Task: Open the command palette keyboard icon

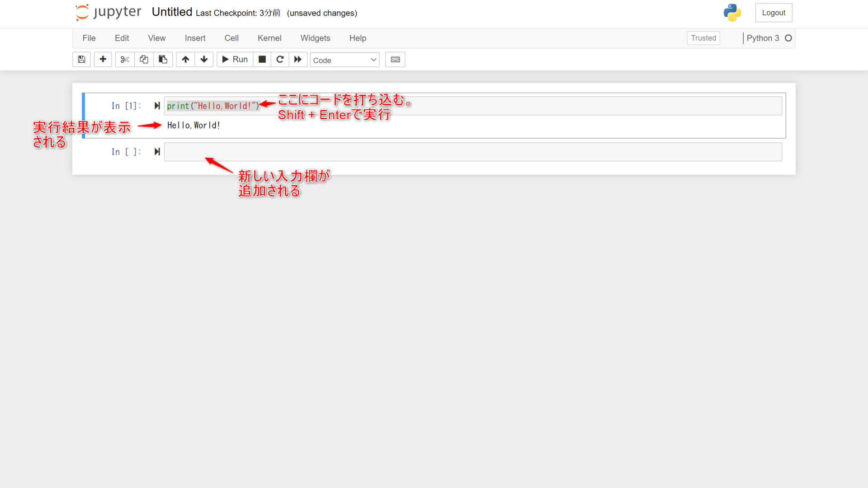Action: coord(395,60)
